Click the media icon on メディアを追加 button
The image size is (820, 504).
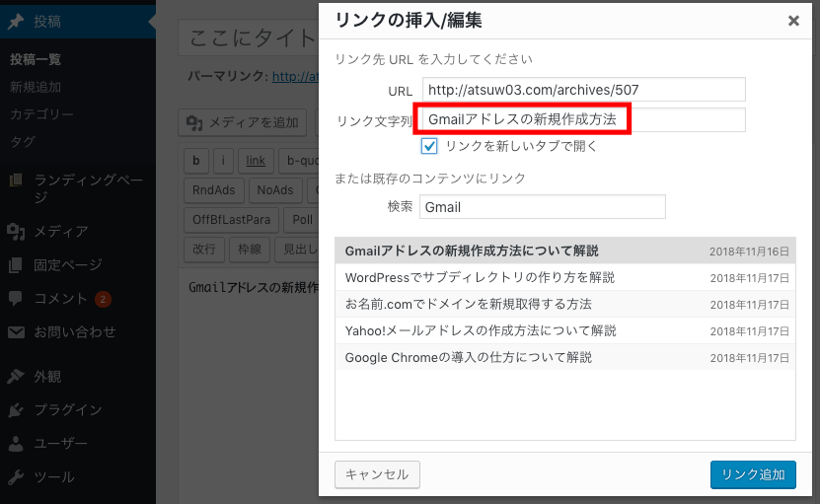click(x=194, y=123)
